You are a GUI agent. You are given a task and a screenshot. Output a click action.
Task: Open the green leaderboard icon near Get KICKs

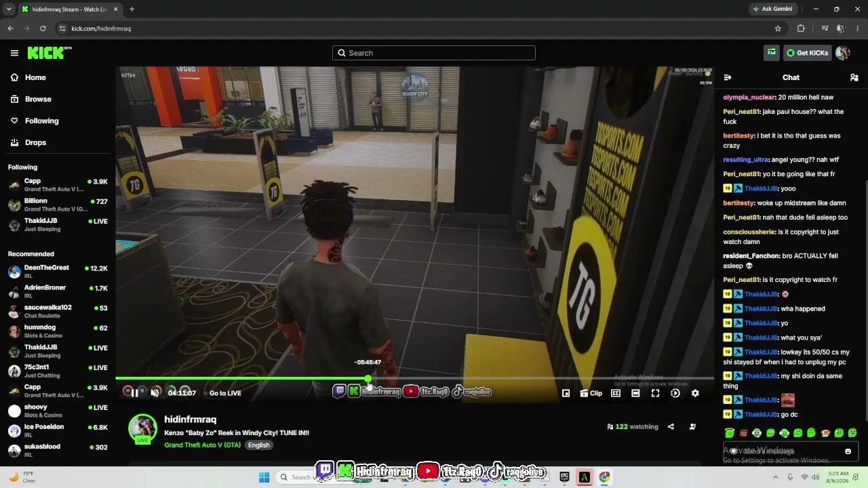click(772, 53)
